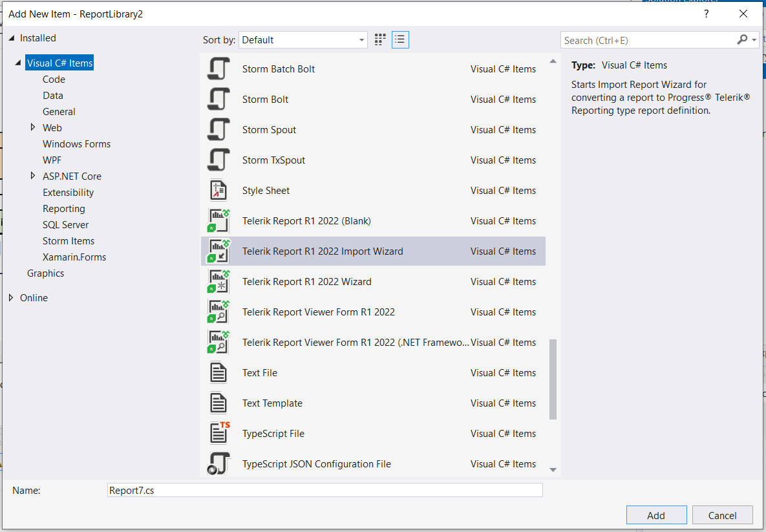Switch to small icons list view

pyautogui.click(x=400, y=39)
